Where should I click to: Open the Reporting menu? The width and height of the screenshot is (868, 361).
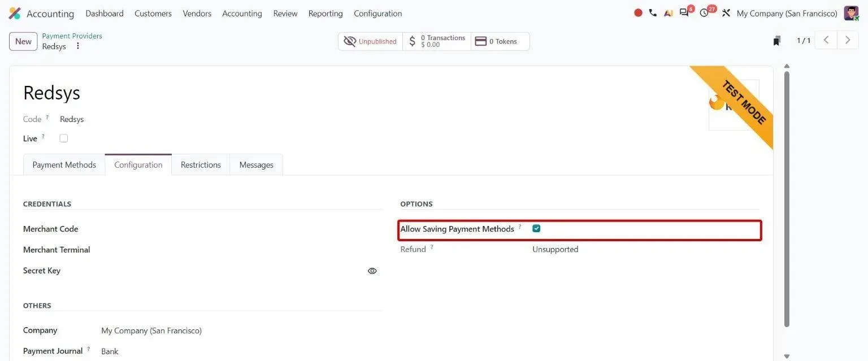(325, 13)
